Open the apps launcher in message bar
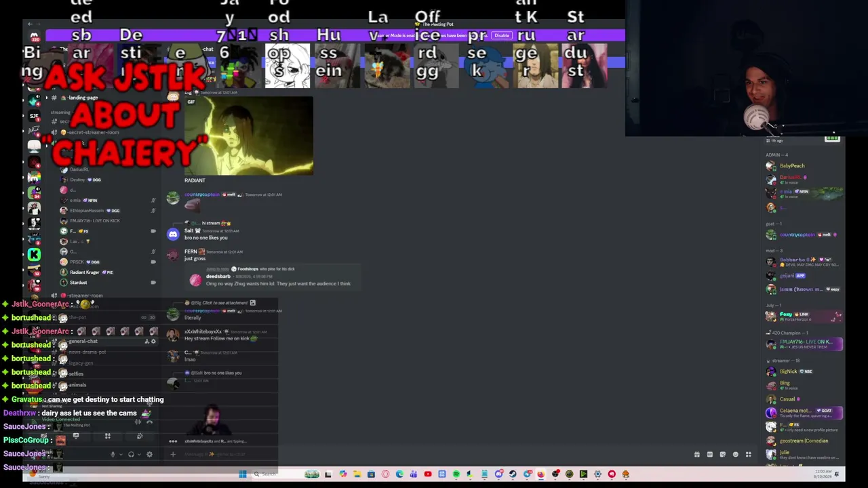The width and height of the screenshot is (868, 488). (748, 454)
